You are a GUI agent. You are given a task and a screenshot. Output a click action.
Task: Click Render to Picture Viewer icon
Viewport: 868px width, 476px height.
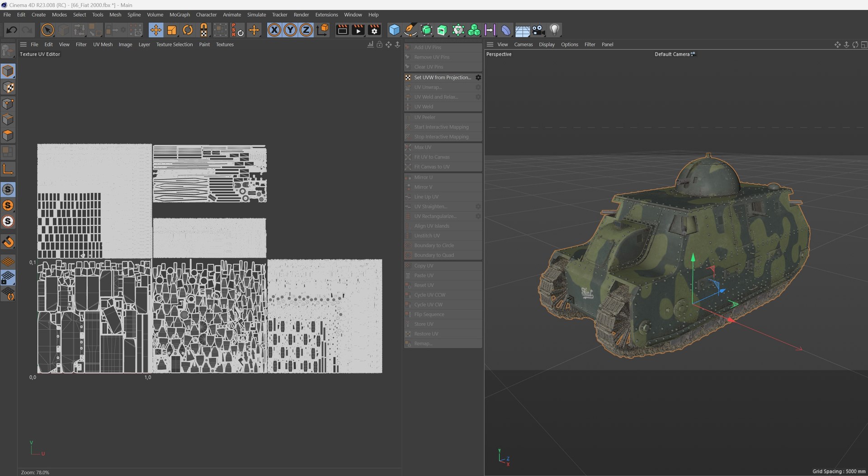tap(358, 30)
